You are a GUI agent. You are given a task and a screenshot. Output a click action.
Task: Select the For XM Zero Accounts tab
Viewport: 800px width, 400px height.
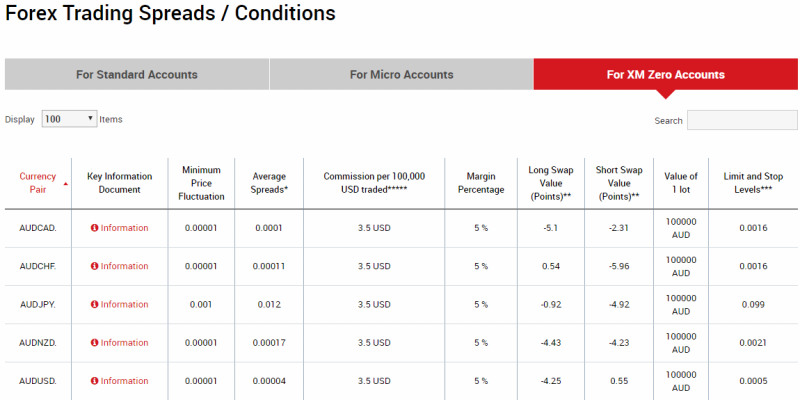(x=666, y=74)
